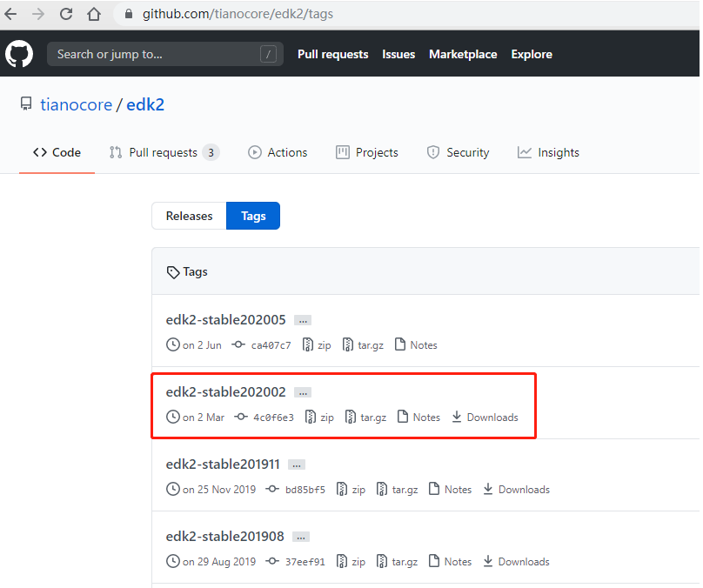Open commit 37eef91

tap(296, 562)
